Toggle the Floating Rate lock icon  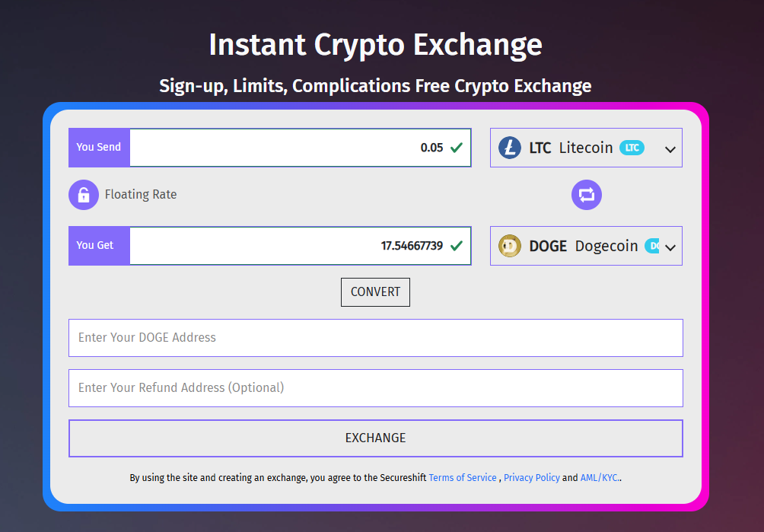pos(83,195)
